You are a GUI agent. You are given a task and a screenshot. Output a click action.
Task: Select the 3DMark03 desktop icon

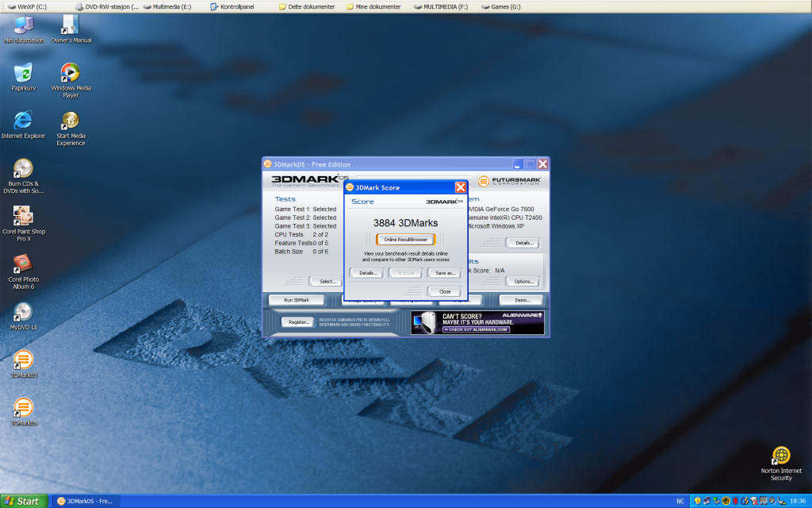coord(23,364)
